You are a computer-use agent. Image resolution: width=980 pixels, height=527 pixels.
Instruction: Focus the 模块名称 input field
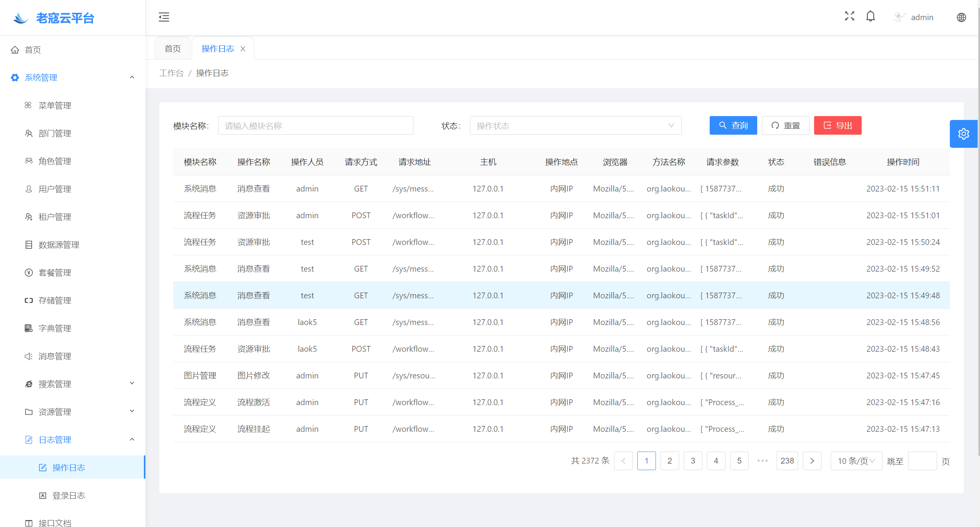(315, 126)
